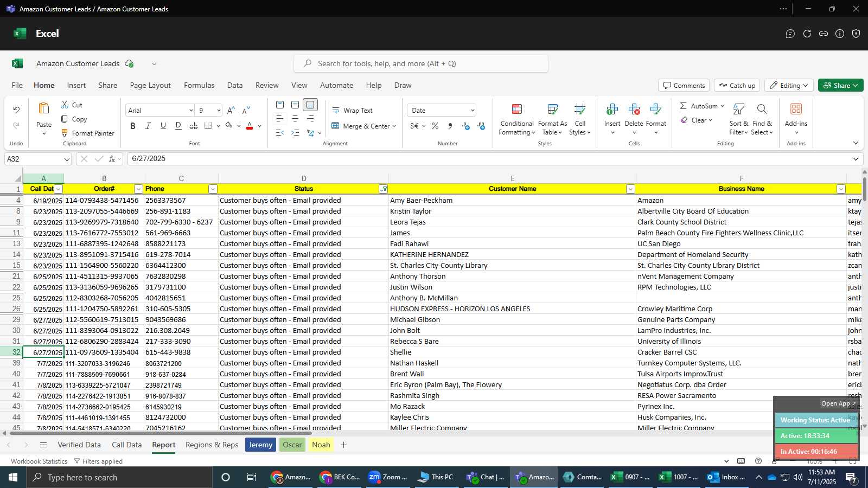The height and width of the screenshot is (488, 868).
Task: Click the Comments button
Action: 684,85
